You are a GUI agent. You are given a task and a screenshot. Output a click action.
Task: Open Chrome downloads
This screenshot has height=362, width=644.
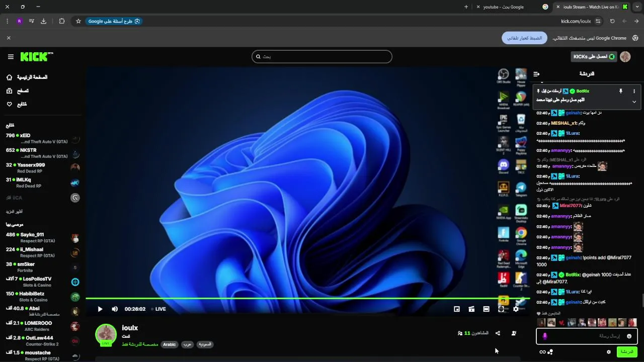(x=43, y=21)
